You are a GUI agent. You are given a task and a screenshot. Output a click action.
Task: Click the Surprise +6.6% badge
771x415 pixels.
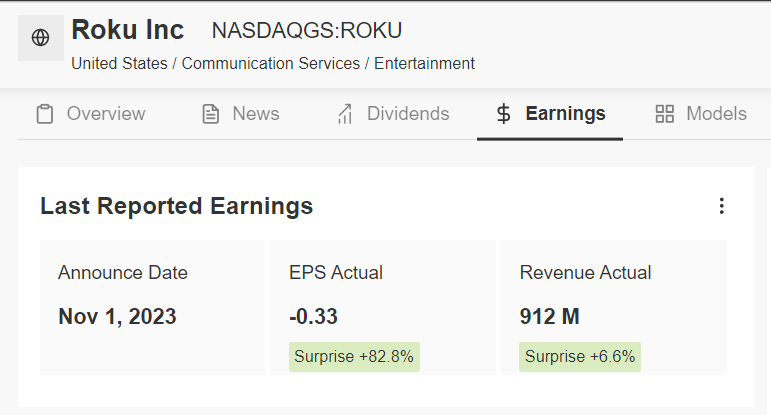tap(580, 356)
